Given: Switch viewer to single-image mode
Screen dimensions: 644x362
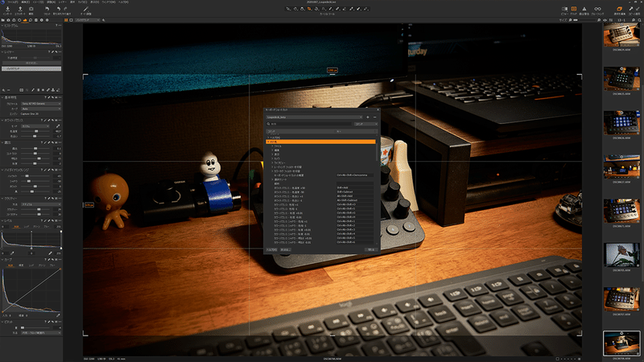Looking at the screenshot, I should [71, 19].
